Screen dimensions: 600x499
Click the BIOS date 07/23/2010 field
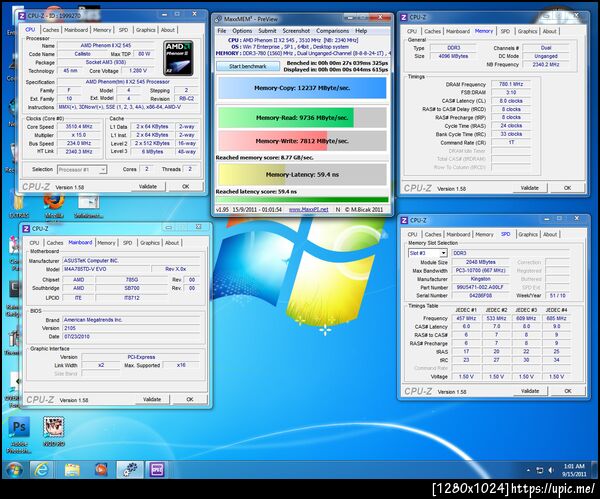[x=131, y=336]
